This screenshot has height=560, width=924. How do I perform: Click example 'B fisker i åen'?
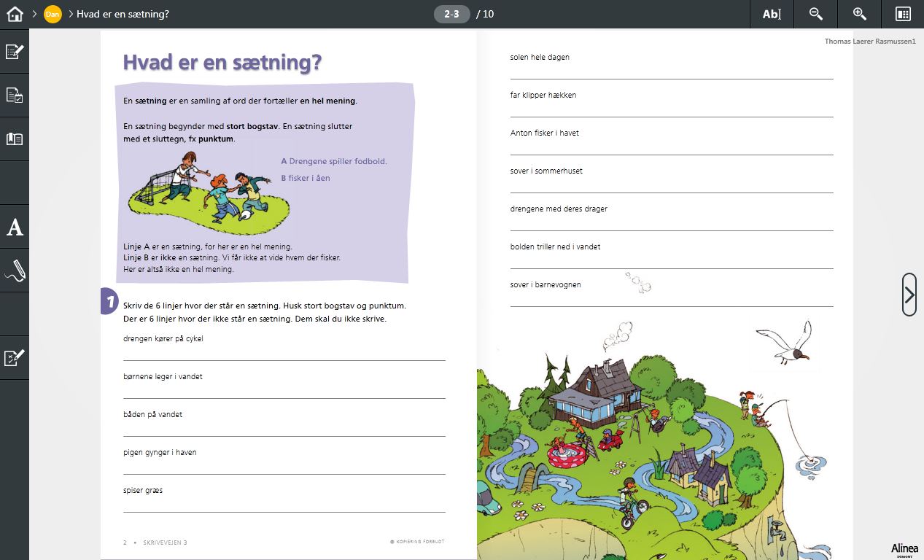[306, 178]
